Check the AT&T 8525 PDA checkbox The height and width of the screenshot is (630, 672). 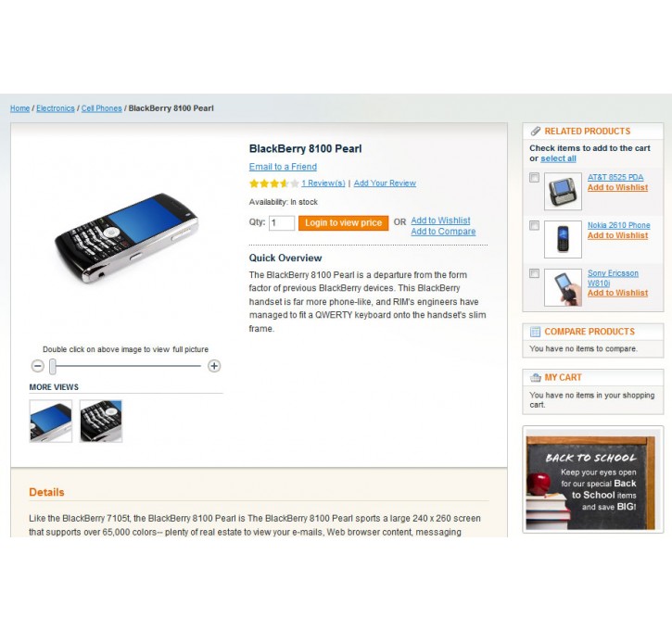pos(534,177)
